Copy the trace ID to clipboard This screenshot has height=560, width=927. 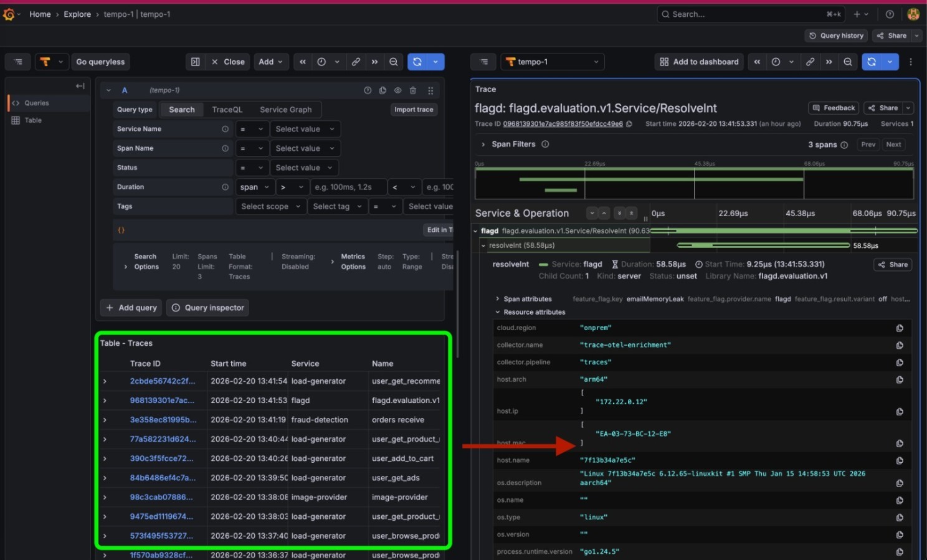[629, 124]
